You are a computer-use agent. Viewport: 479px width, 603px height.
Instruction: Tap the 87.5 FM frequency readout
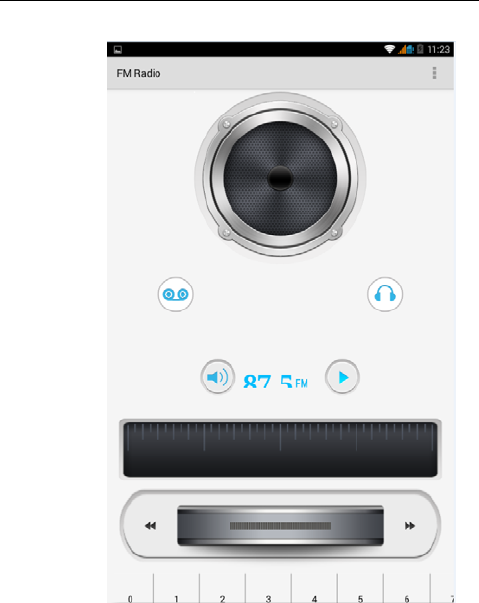click(275, 381)
